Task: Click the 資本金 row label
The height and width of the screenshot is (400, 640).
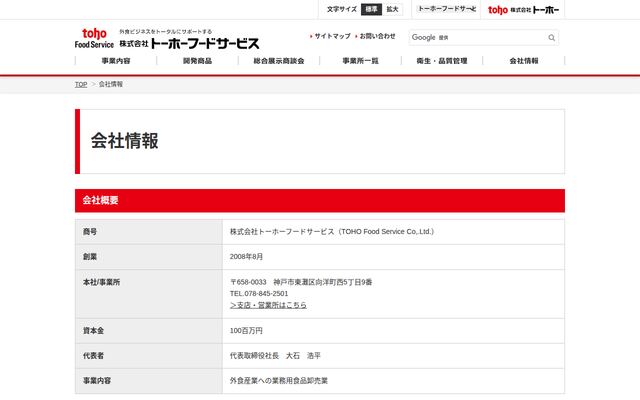Action: tap(93, 331)
